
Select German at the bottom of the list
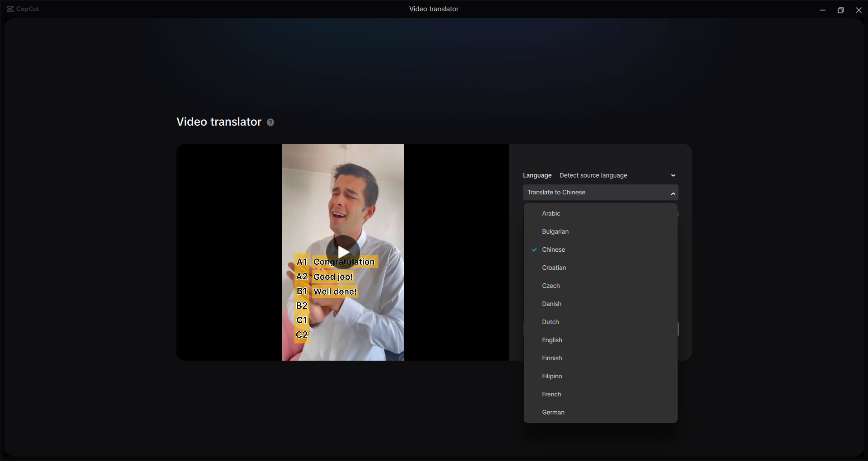[553, 412]
